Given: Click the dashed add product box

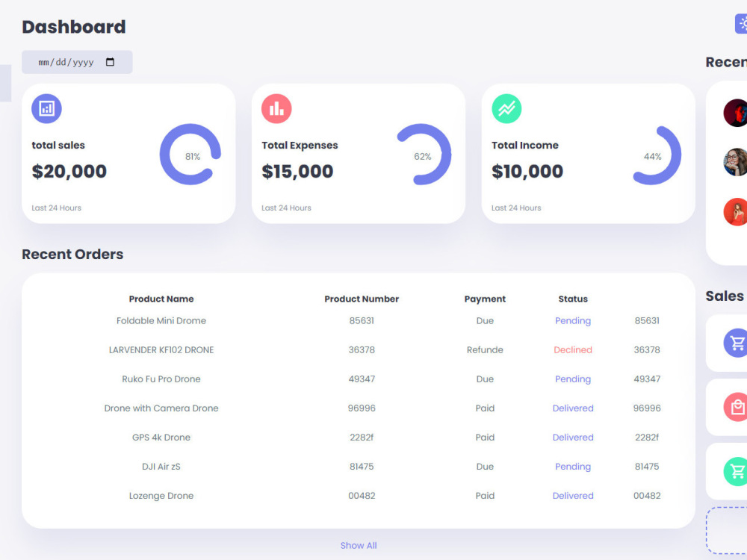Looking at the screenshot, I should pyautogui.click(x=728, y=530).
